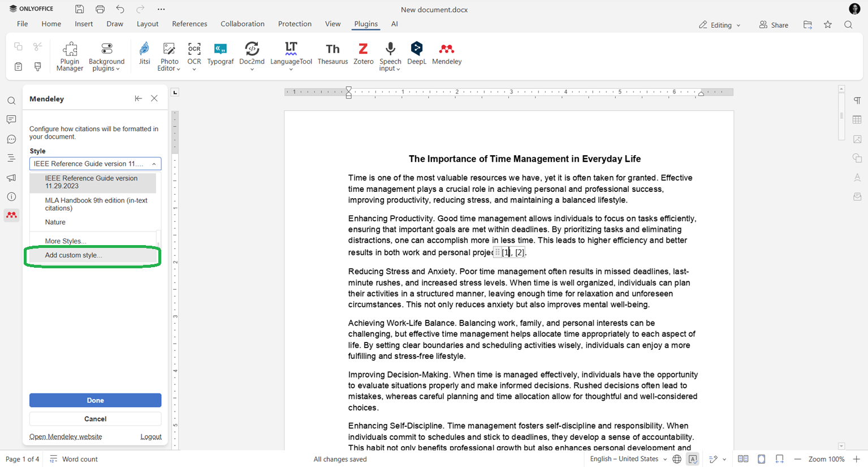Toggle fit to width view

click(x=780, y=459)
